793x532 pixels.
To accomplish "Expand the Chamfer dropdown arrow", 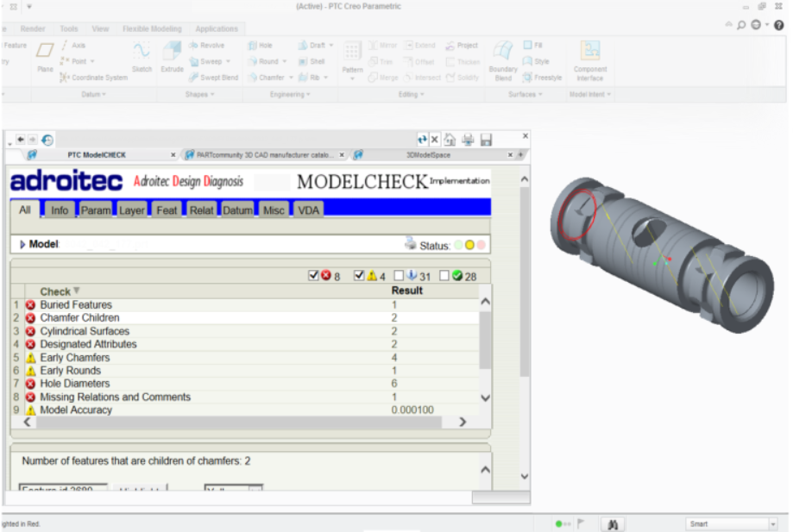I will click(x=292, y=77).
